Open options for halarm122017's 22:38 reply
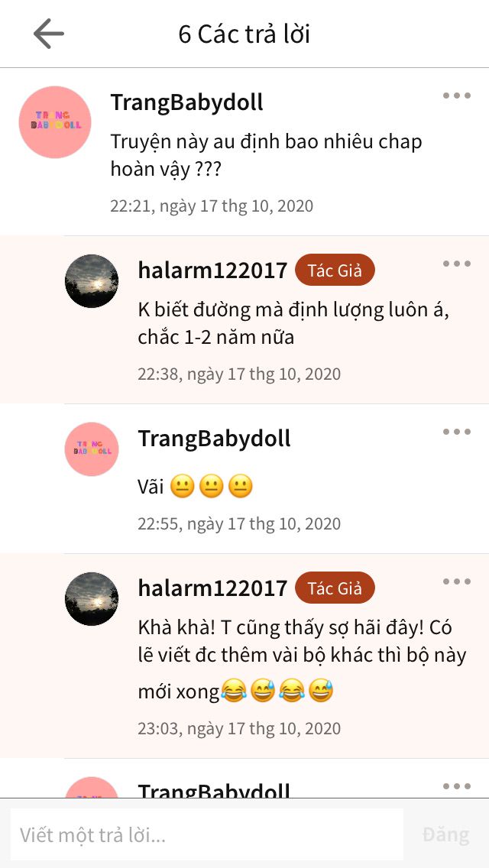The height and width of the screenshot is (868, 489). (456, 264)
